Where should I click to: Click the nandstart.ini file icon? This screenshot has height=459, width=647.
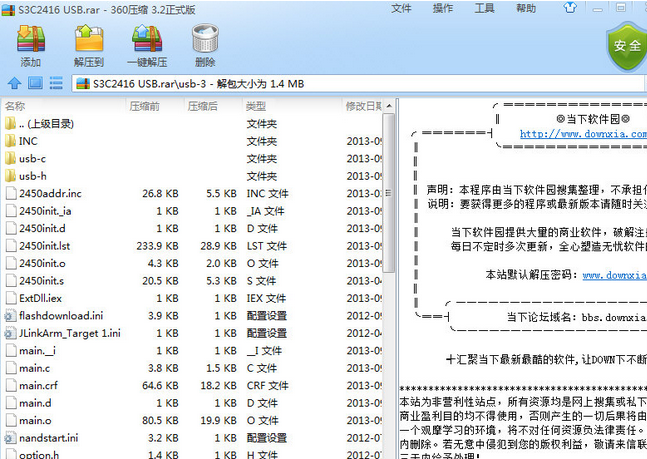pos(10,438)
